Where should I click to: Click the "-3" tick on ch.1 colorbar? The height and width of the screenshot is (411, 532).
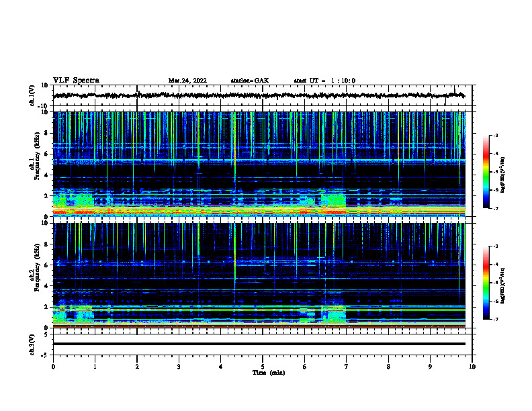pyautogui.click(x=495, y=136)
